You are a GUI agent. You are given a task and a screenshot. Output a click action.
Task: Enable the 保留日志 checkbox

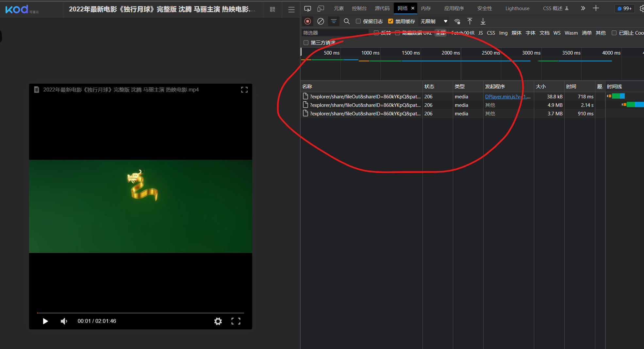(358, 21)
